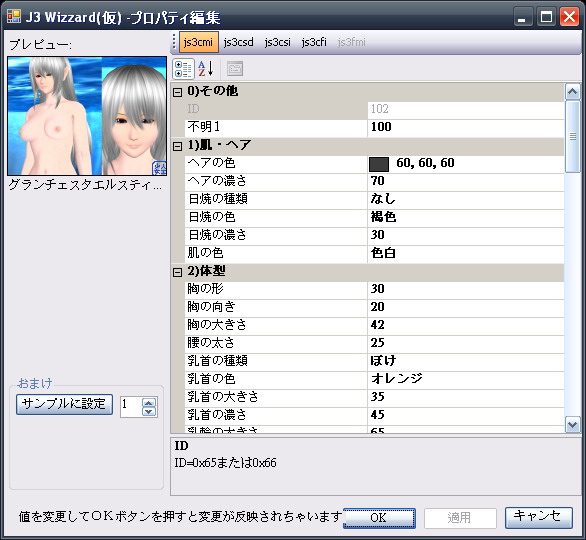Image resolution: width=586 pixels, height=540 pixels.
Task: Collapse the 1)肌・ヘア category
Action: point(178,146)
